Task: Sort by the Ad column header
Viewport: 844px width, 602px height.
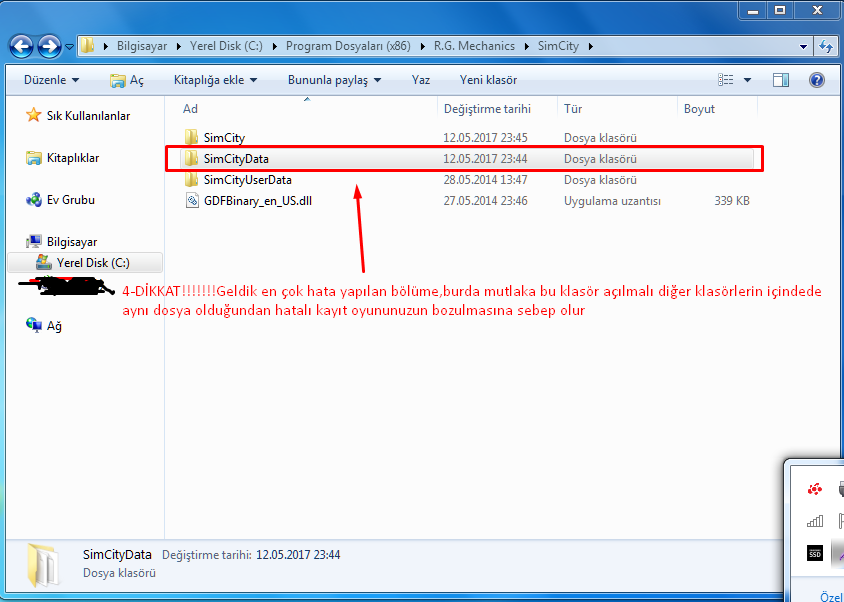Action: tap(190, 109)
